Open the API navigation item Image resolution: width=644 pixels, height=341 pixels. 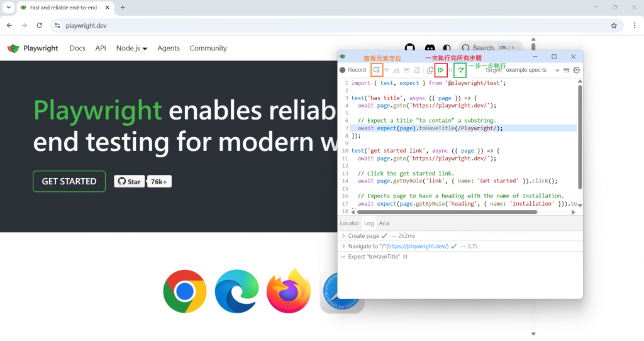click(x=101, y=48)
